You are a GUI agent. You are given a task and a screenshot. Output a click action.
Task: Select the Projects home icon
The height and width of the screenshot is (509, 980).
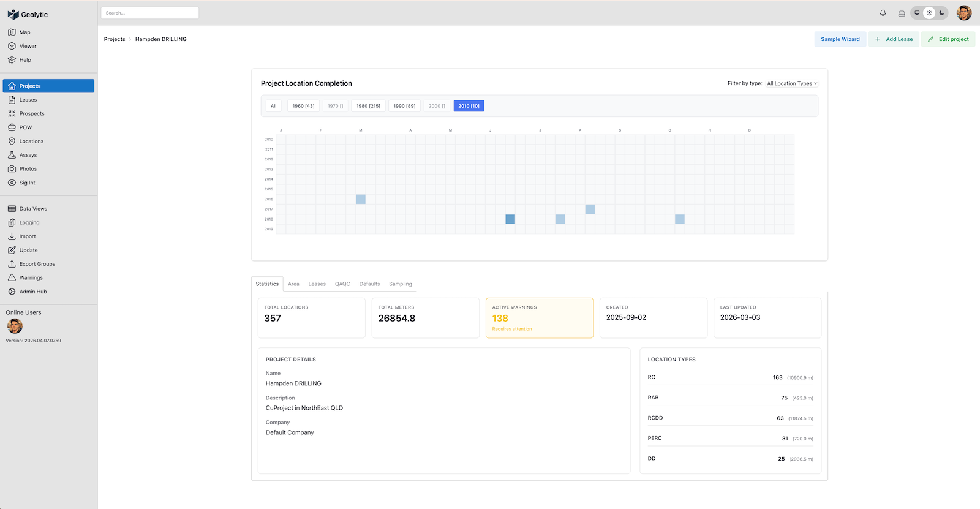click(x=12, y=86)
